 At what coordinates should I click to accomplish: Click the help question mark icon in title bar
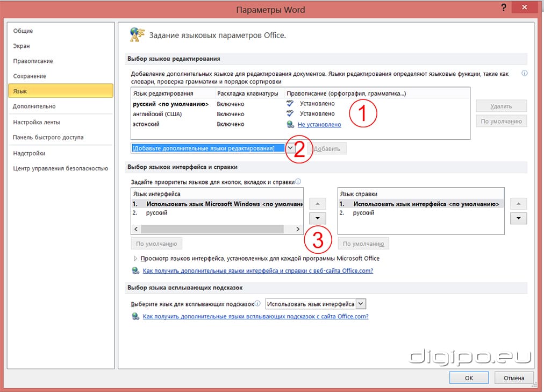pos(503,9)
